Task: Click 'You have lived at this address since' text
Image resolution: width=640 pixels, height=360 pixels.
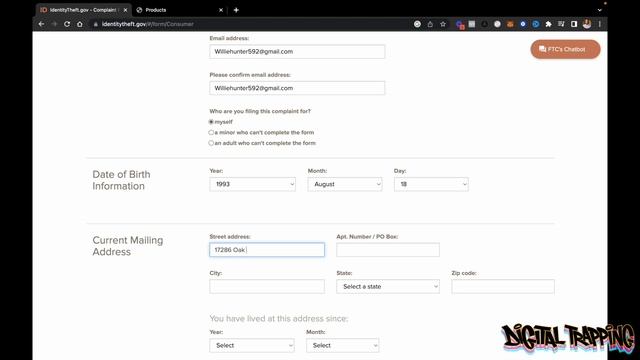Action: click(x=279, y=318)
